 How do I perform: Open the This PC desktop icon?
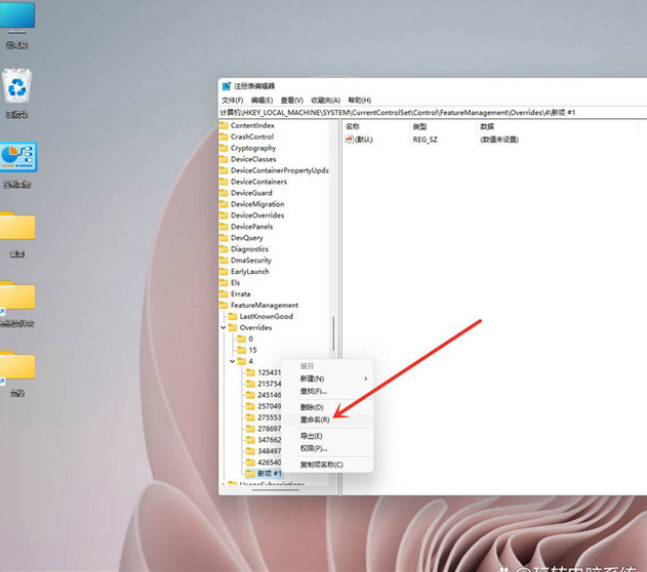click(x=17, y=18)
